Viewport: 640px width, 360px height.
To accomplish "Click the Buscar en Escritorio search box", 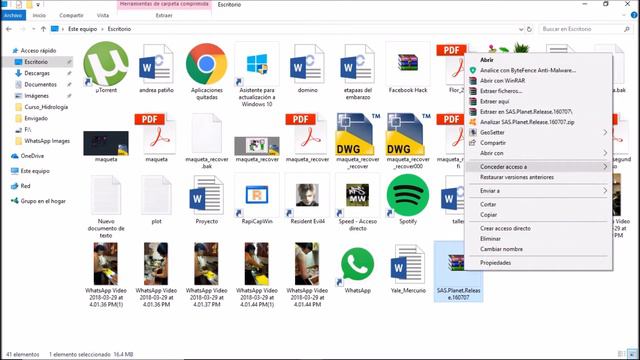I will [x=585, y=29].
